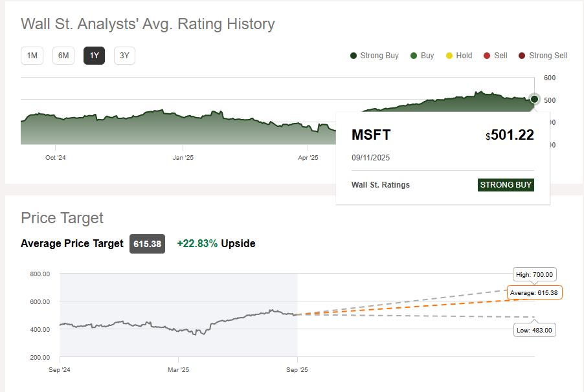584x392 pixels.
Task: Toggle the Strong Sell legend item
Action: click(543, 56)
